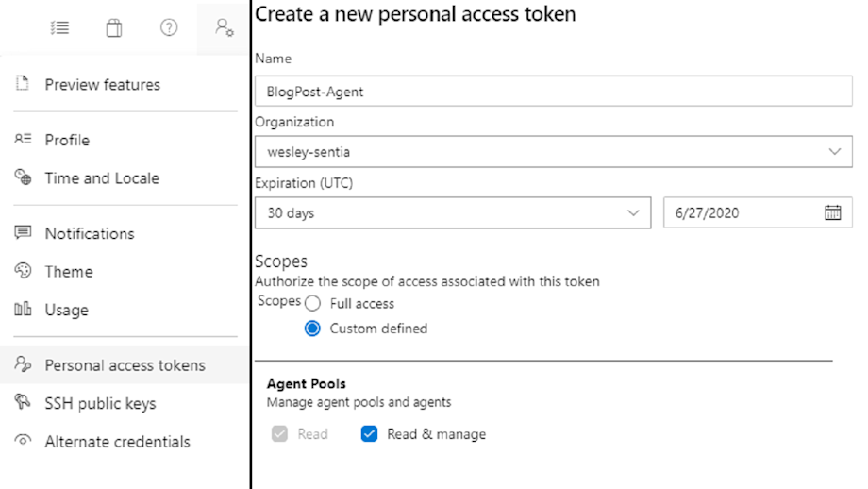This screenshot has height=489, width=868.
Task: Select the Custom defined radio button
Action: coord(313,329)
